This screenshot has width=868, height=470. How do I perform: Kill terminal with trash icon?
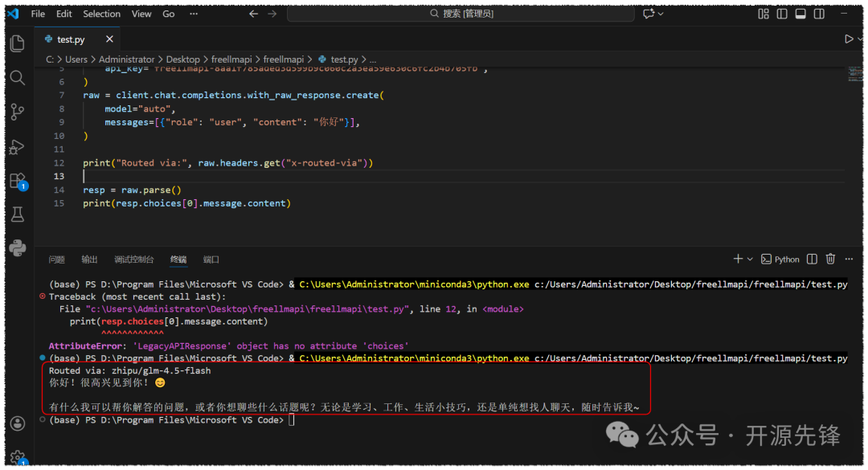tap(830, 259)
